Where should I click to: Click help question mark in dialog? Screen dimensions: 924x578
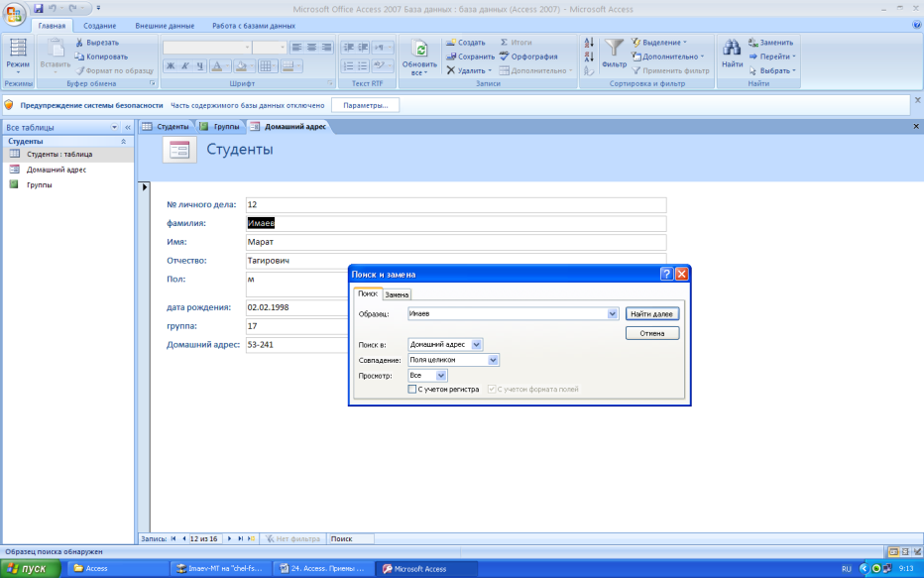[666, 274]
